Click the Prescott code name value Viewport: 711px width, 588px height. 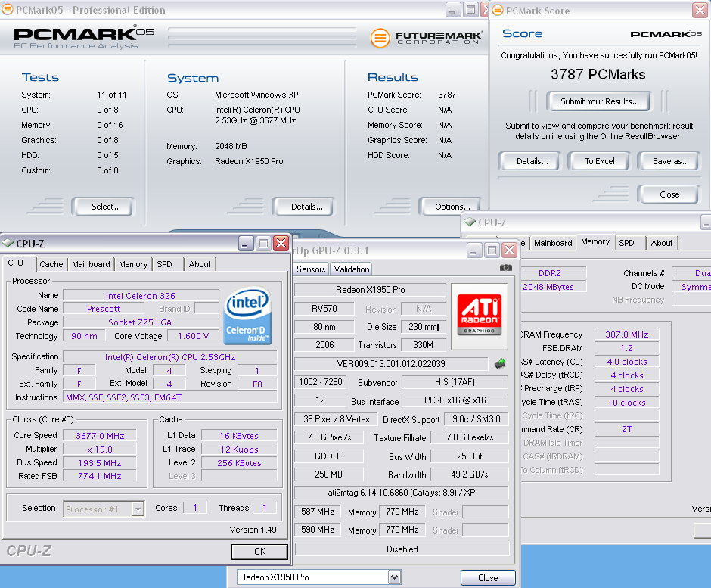pyautogui.click(x=104, y=309)
